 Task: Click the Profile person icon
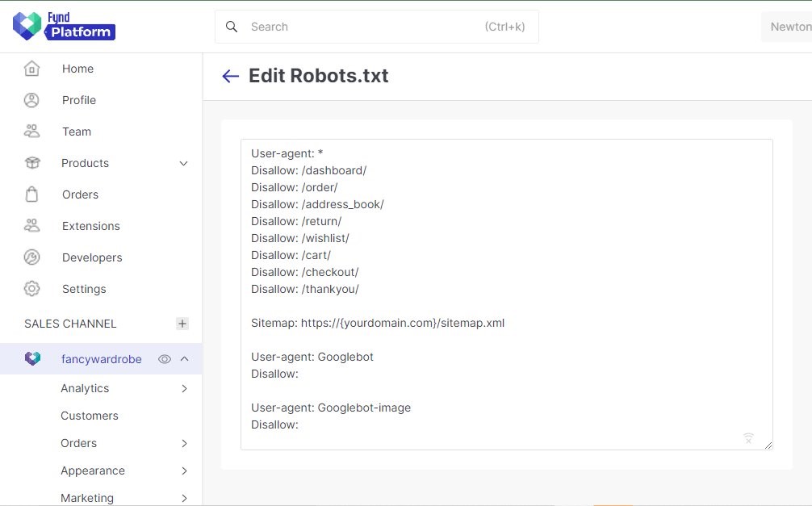pyautogui.click(x=31, y=100)
